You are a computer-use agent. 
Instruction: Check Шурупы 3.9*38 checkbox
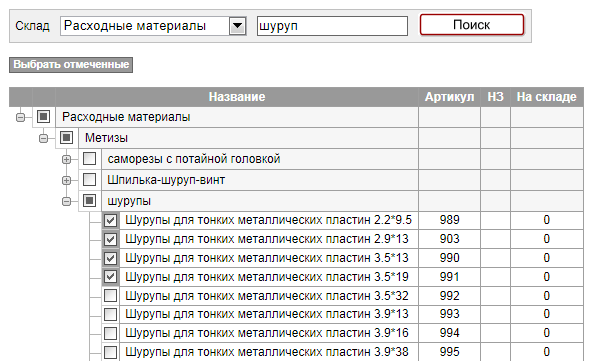[x=111, y=352]
